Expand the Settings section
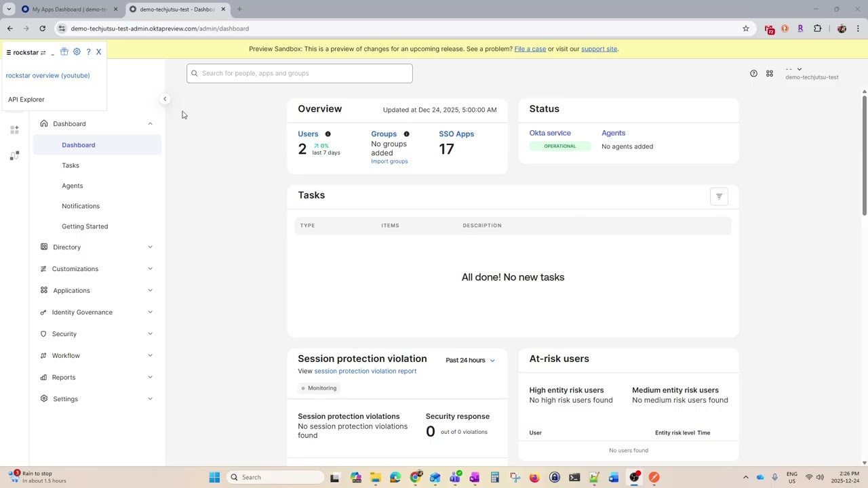868x488 pixels. point(96,399)
